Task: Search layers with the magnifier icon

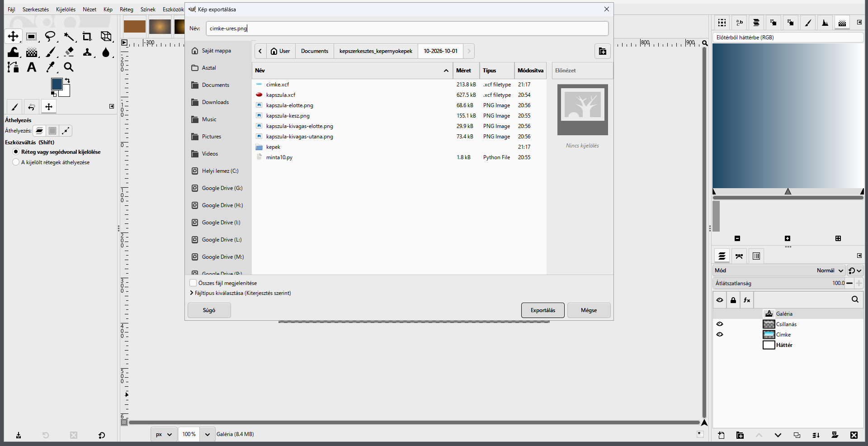Action: [855, 299]
